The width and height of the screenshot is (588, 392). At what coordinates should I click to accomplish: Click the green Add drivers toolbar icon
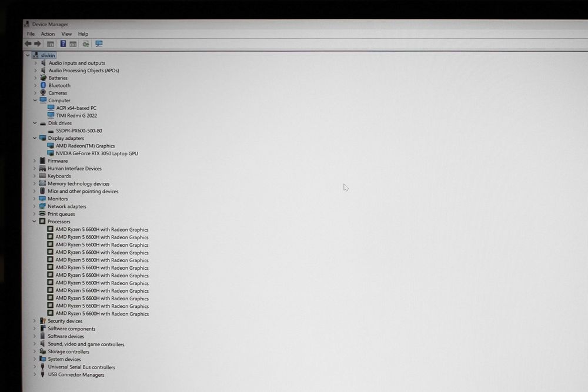[x=86, y=44]
